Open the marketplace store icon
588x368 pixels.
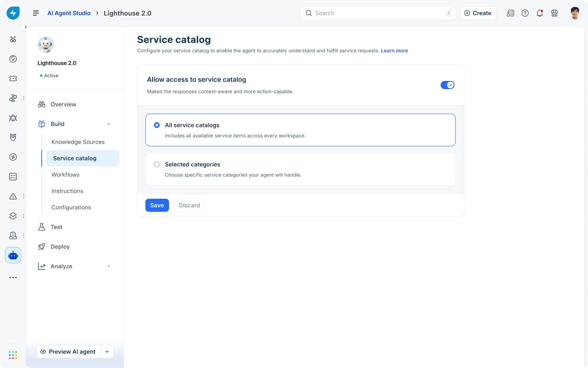pyautogui.click(x=554, y=13)
